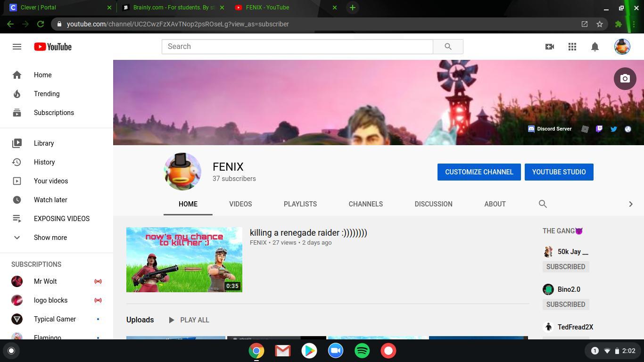Click the FENIX channel profile picture
Viewport: 644px width, 362px height.
pyautogui.click(x=182, y=172)
